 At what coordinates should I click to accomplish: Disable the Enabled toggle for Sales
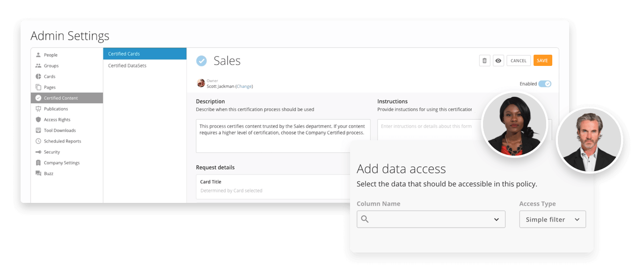click(546, 83)
